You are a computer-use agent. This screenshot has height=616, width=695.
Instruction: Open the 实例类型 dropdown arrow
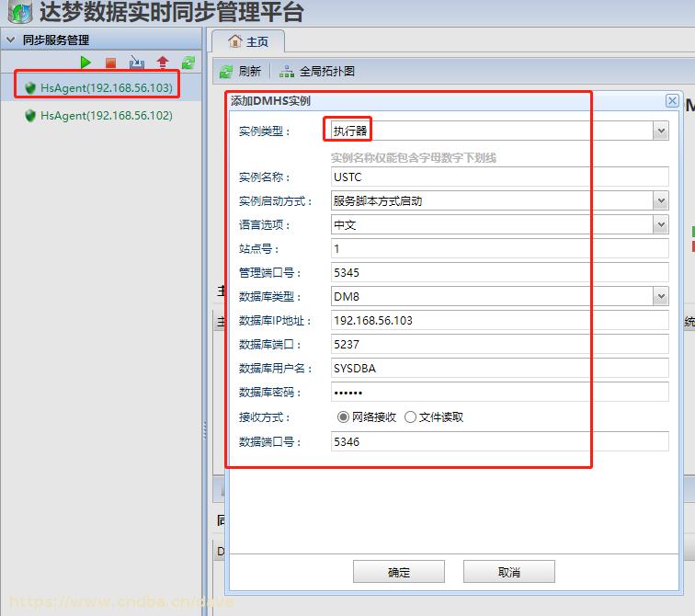(x=661, y=131)
